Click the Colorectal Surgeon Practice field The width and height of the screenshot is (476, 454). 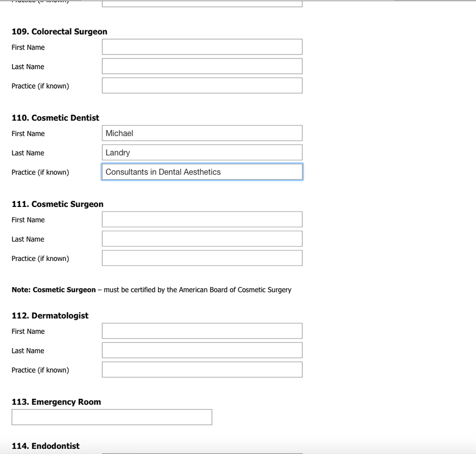click(202, 85)
